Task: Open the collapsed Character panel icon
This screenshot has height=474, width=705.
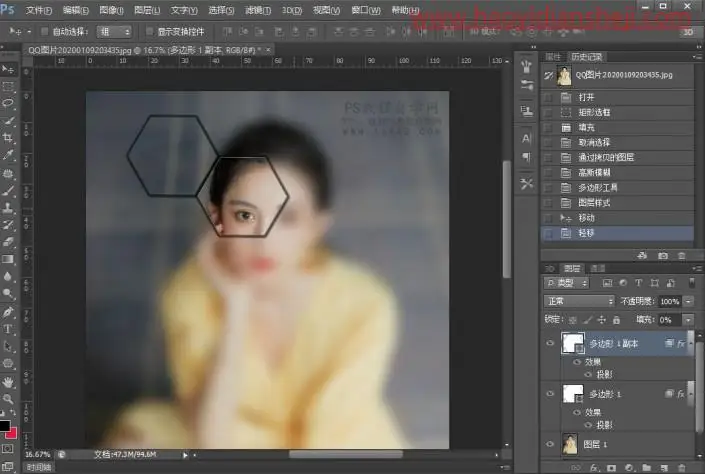Action: pyautogui.click(x=526, y=139)
